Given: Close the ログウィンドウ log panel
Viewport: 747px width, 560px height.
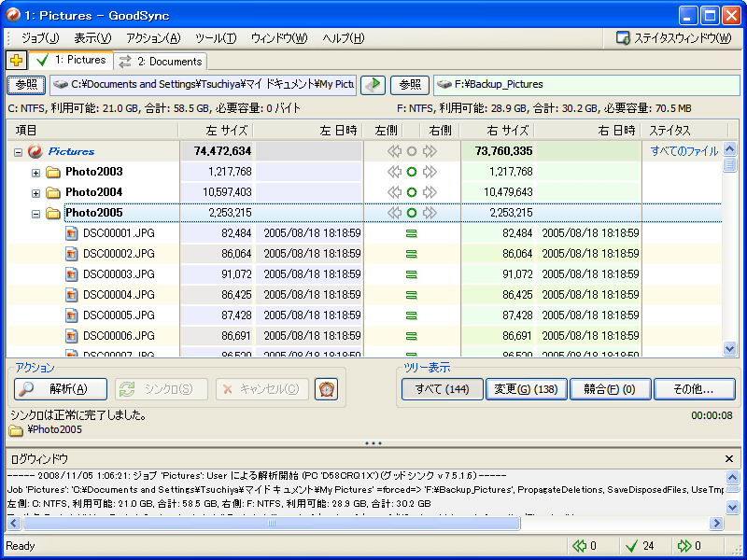Looking at the screenshot, I should [729, 459].
